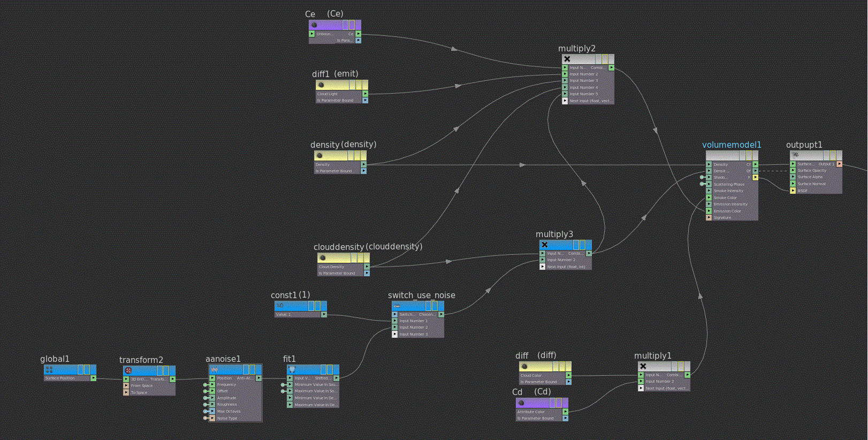Screen dimensions: 868x440
Task: Select the switch_use_noise node label
Action: (422, 295)
